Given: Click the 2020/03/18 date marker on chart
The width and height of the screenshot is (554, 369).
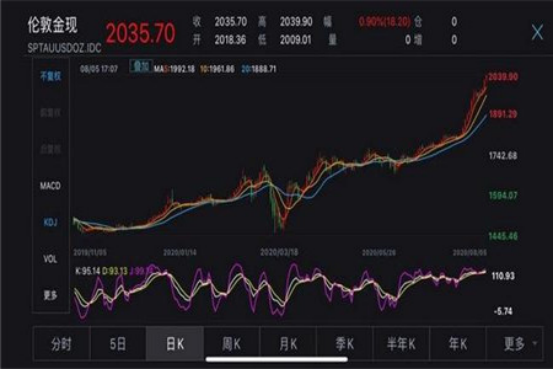Looking at the screenshot, I should 279,252.
